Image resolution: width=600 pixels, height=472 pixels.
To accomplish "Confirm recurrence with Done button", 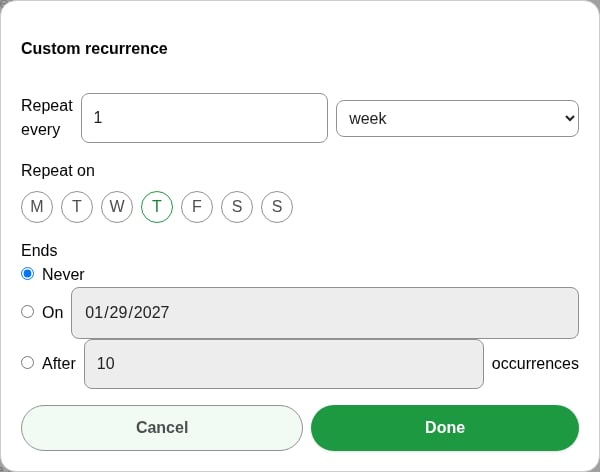I will 445,428.
